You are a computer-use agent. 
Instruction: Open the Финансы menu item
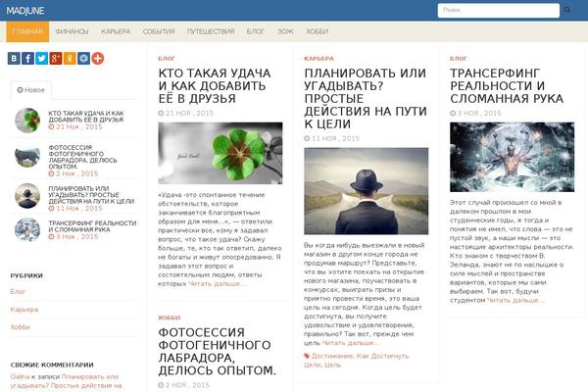(x=72, y=31)
